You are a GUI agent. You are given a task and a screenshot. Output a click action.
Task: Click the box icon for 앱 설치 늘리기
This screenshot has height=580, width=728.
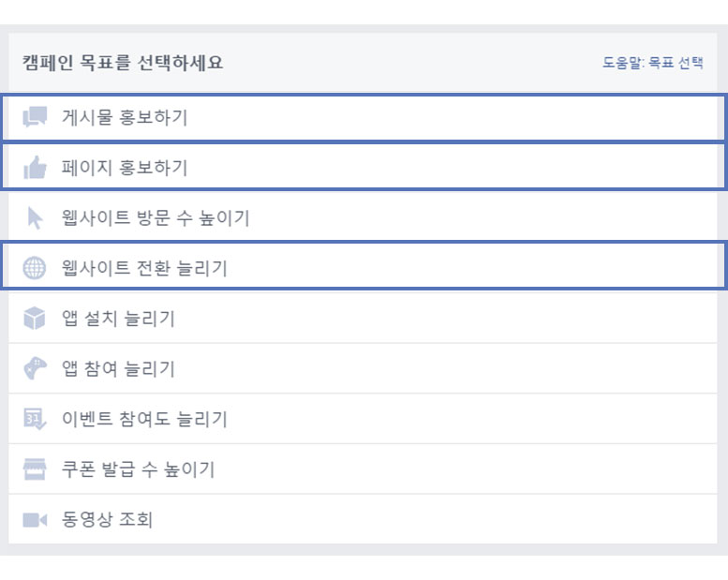pos(35,319)
